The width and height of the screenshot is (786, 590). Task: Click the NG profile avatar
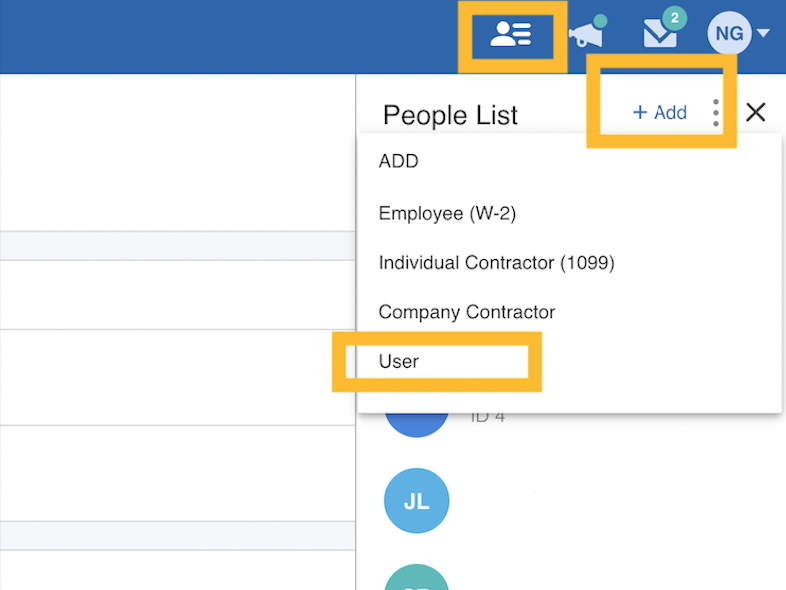pos(729,34)
